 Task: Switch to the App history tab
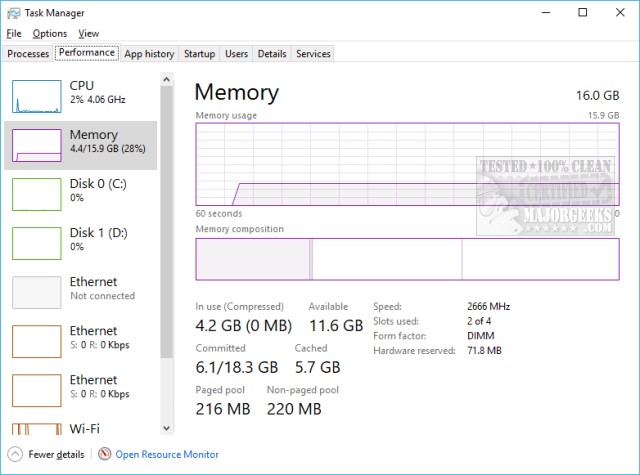149,53
